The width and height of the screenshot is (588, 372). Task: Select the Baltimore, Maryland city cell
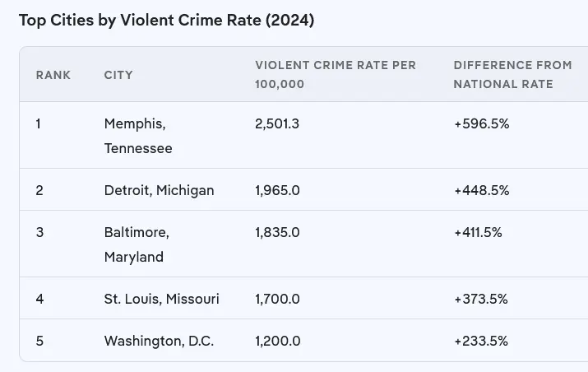click(x=137, y=244)
